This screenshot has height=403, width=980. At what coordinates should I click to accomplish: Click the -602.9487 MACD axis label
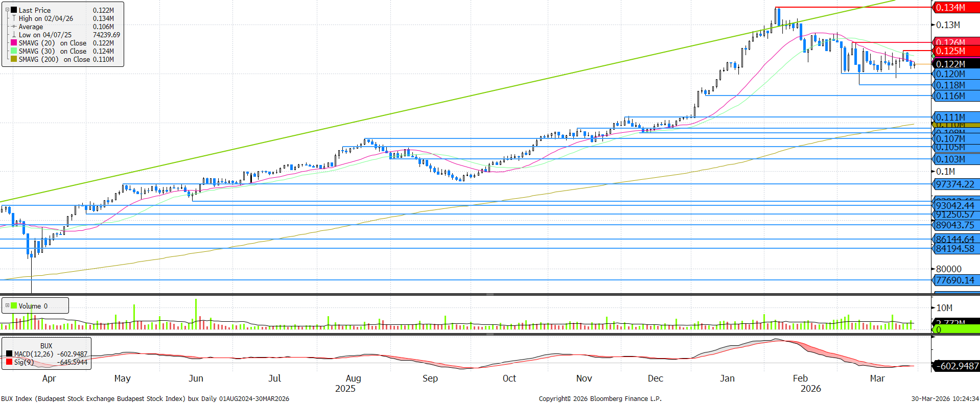point(956,366)
